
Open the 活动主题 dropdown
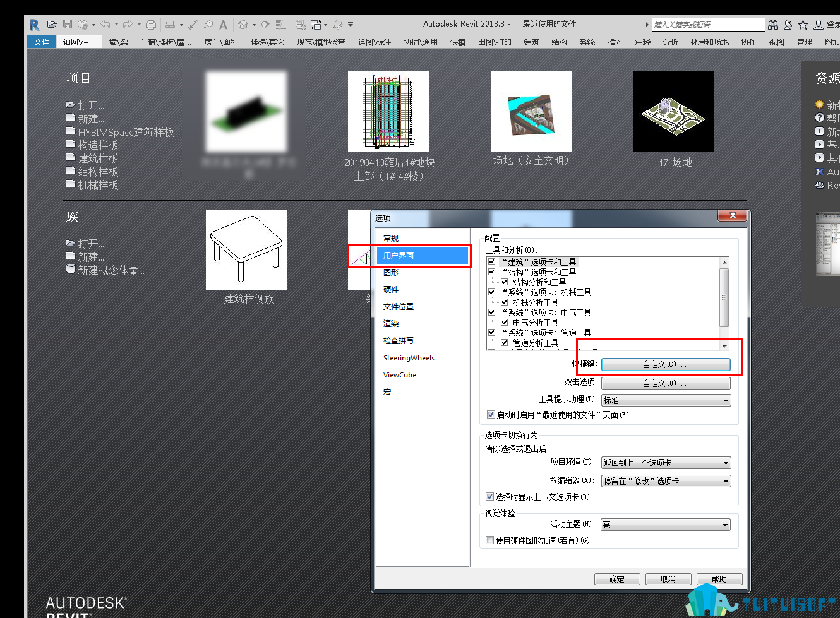666,525
